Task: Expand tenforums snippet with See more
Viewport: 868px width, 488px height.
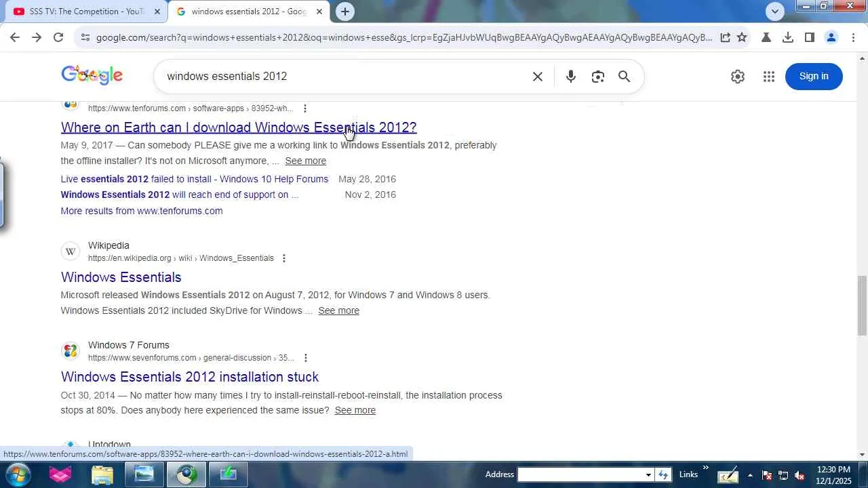Action: [x=306, y=161]
